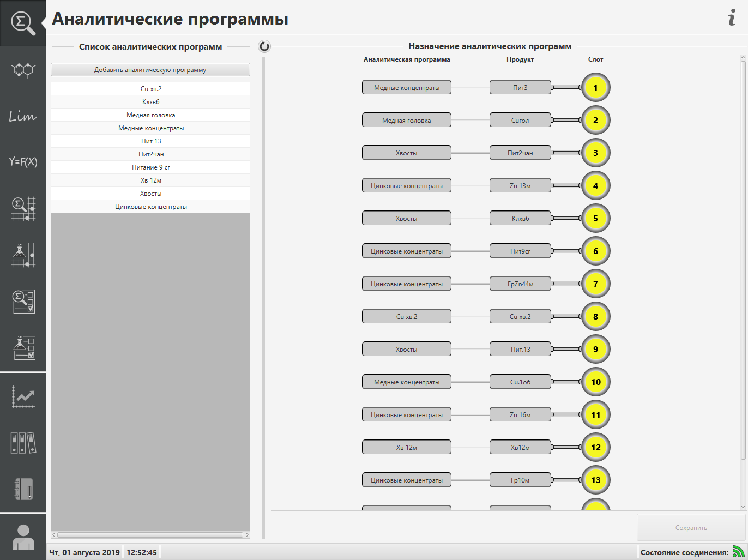The height and width of the screenshot is (560, 748).
Task: Click the refresh assignments circular arrow
Action: point(264,46)
